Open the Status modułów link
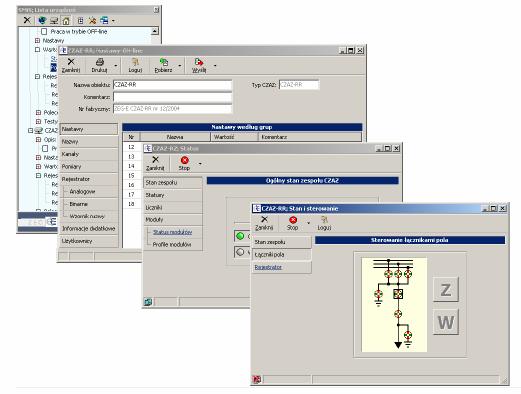This screenshot has height=394, width=521. coord(172,232)
